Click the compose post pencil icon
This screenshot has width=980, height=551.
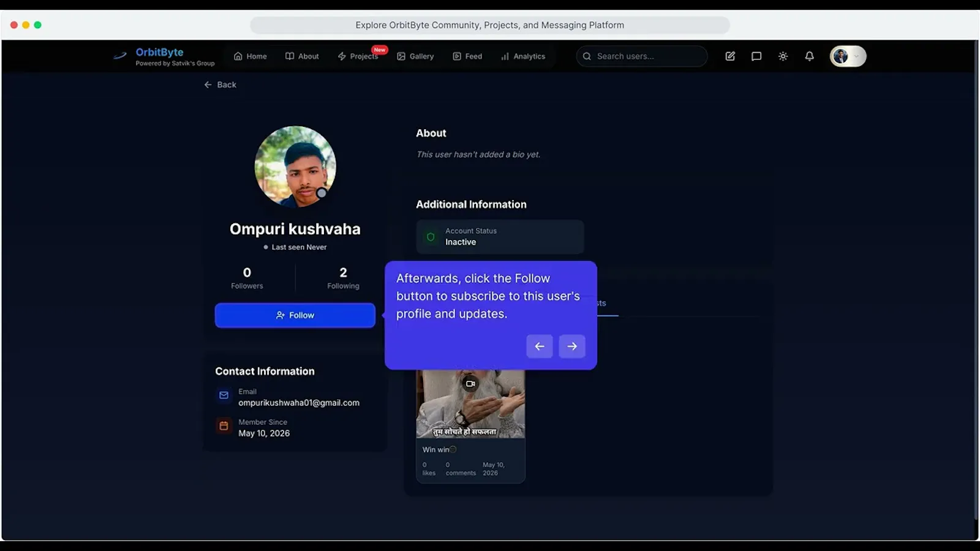pyautogui.click(x=730, y=56)
